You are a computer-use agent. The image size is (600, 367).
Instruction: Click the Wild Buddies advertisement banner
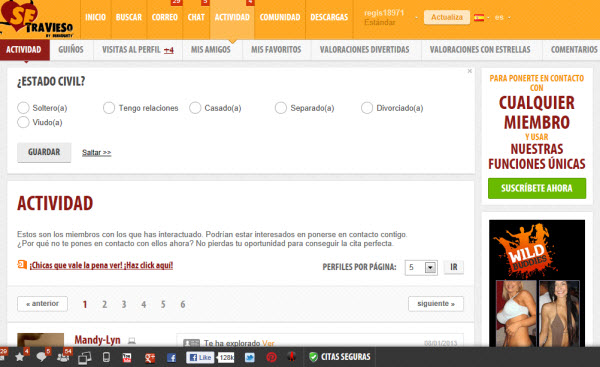click(x=537, y=283)
